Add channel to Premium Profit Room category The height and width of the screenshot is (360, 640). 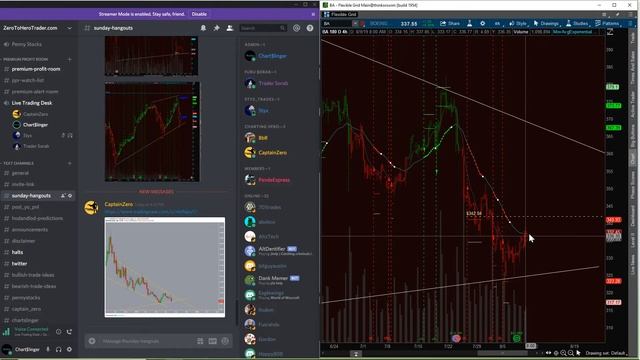69,59
